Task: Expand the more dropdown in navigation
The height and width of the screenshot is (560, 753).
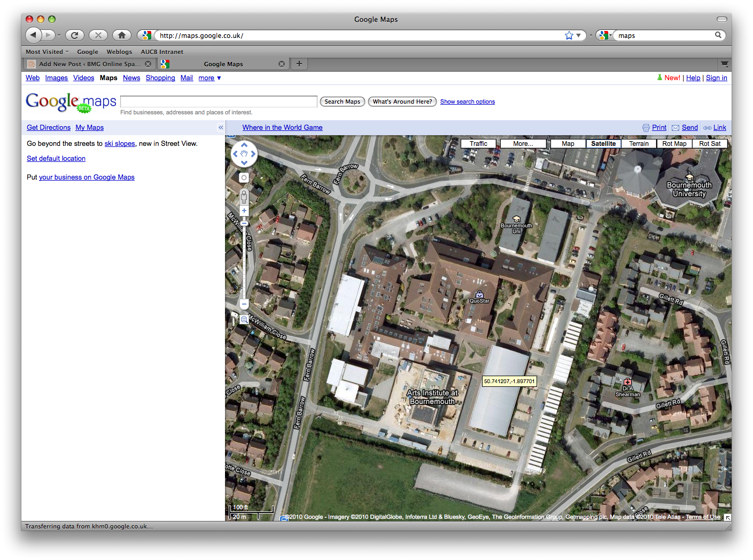Action: [209, 78]
